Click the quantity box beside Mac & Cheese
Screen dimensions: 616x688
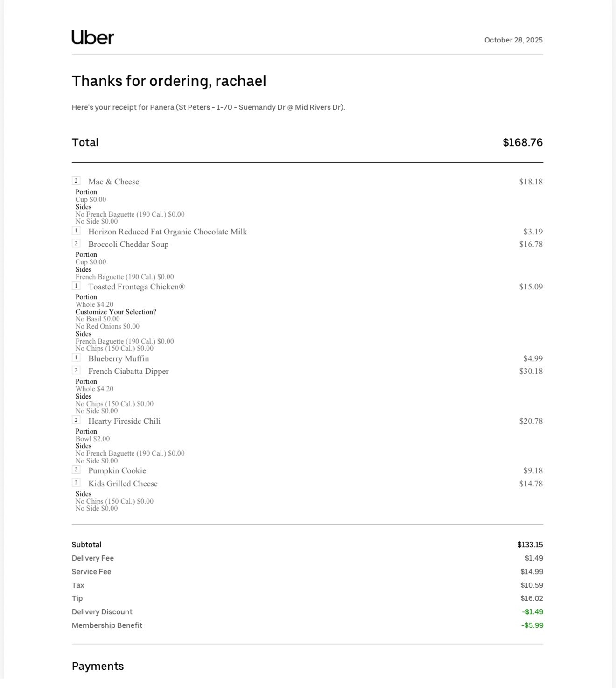(76, 181)
